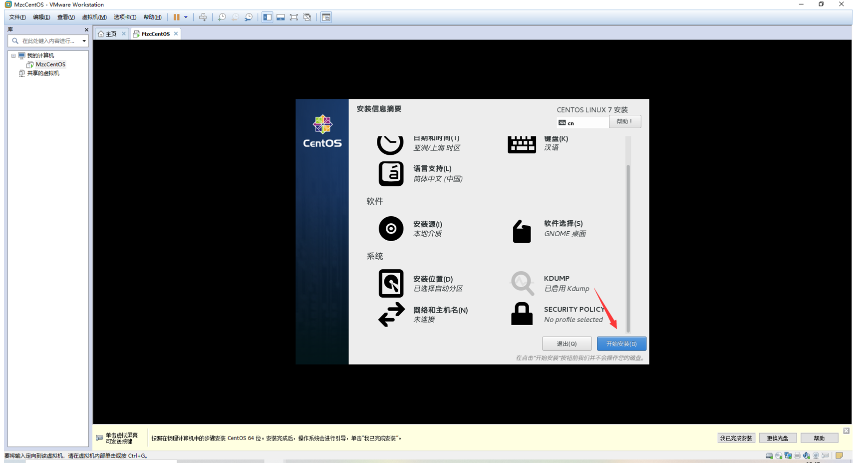The height and width of the screenshot is (467, 868).
Task: Click the 帮助！ installer help button
Action: pos(624,121)
